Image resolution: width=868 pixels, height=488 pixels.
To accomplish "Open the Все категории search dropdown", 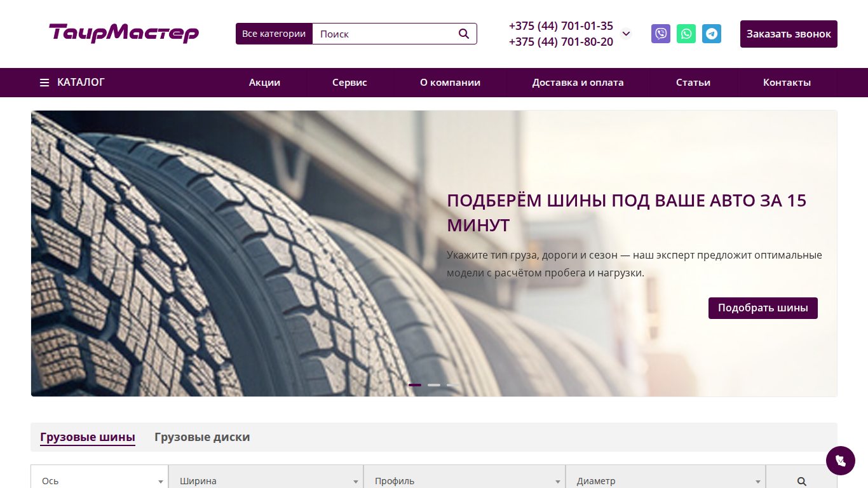I will click(274, 34).
